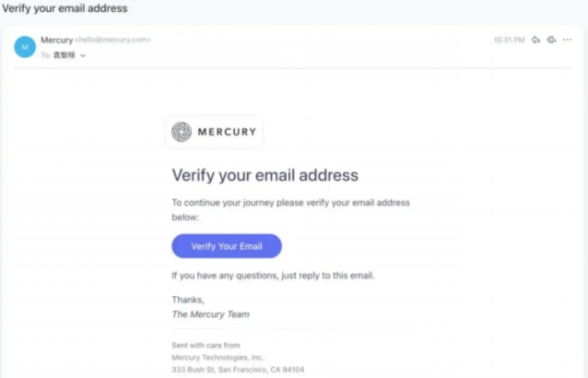The image size is (588, 378).
Task: Click the 10:31 PM timestamp
Action: [x=509, y=40]
